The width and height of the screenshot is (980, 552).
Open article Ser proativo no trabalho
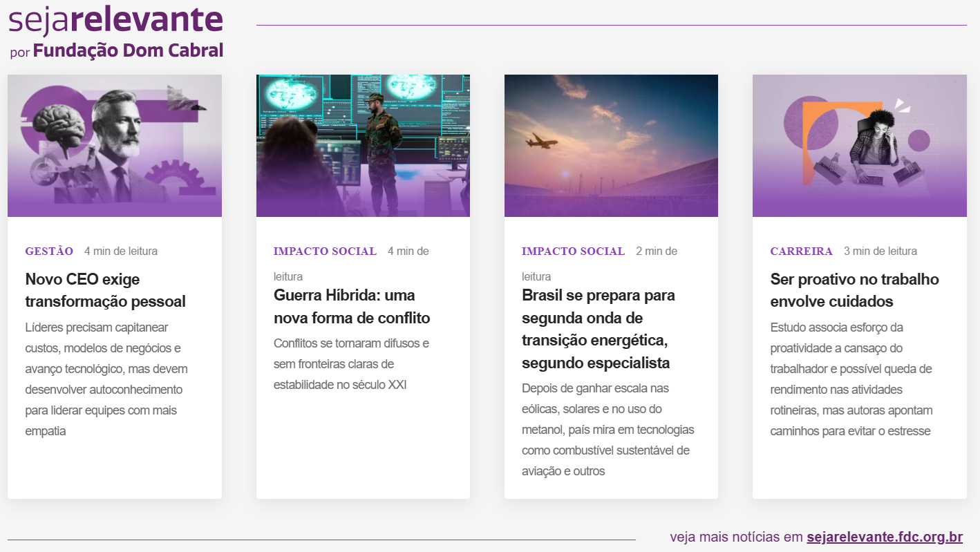(855, 290)
